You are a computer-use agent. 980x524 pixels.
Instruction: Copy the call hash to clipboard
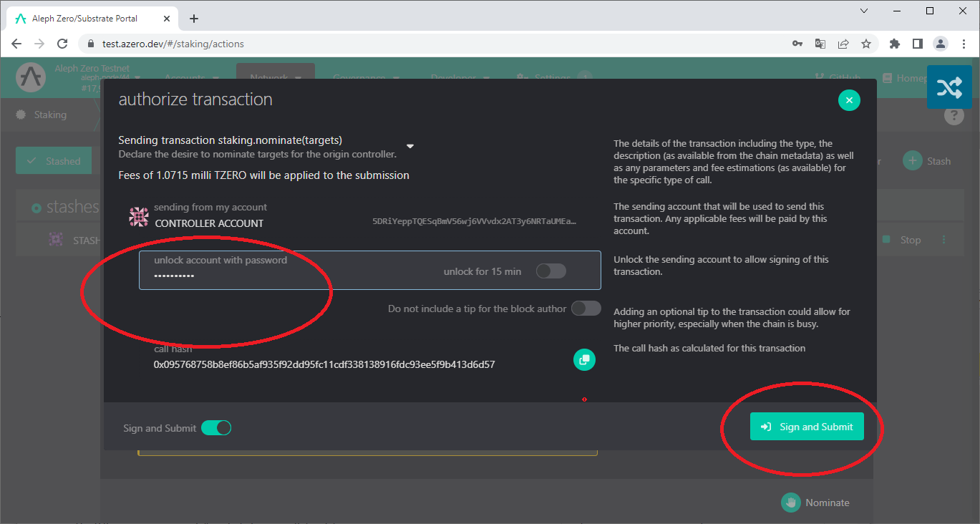tap(584, 359)
